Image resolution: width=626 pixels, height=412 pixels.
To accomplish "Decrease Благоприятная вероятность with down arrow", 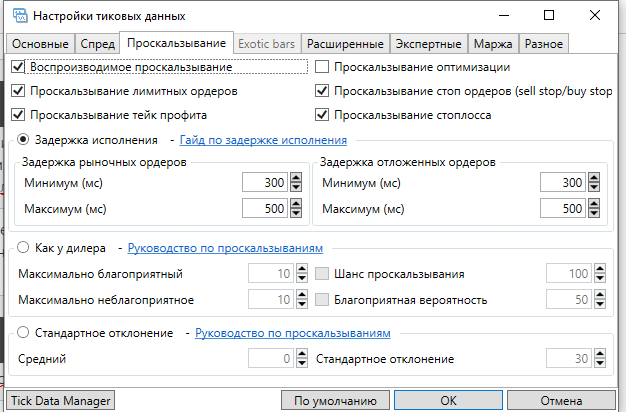I will tap(600, 304).
